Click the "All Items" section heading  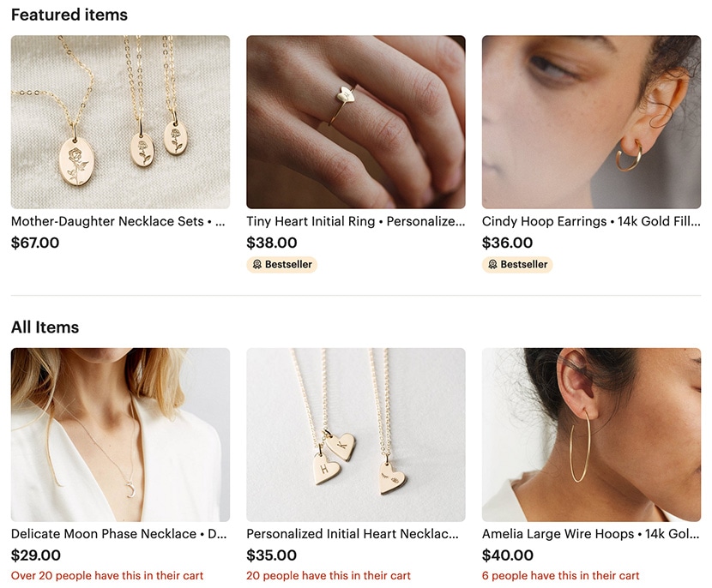tap(45, 327)
